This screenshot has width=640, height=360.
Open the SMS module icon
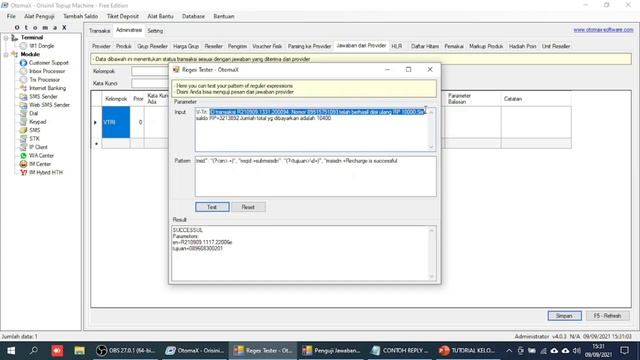(23, 130)
